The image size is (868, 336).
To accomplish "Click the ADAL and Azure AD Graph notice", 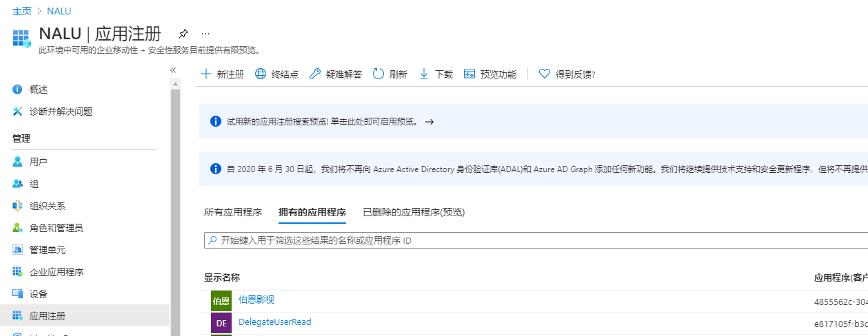I will (533, 169).
